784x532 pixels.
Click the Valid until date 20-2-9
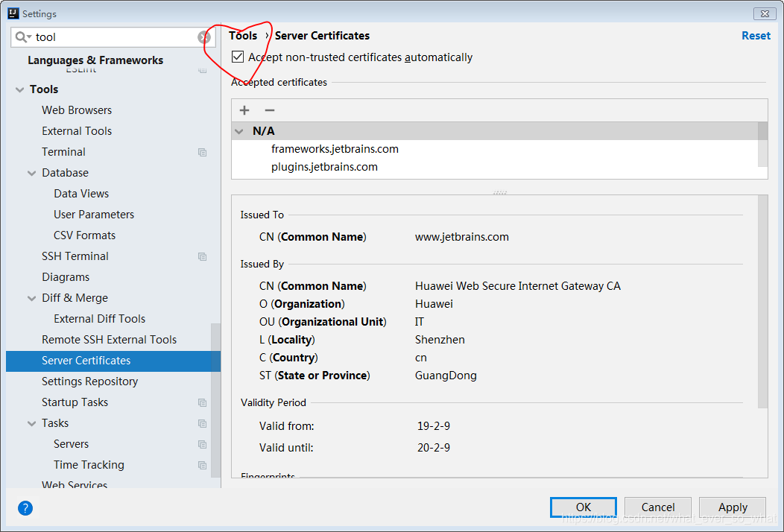click(x=434, y=448)
